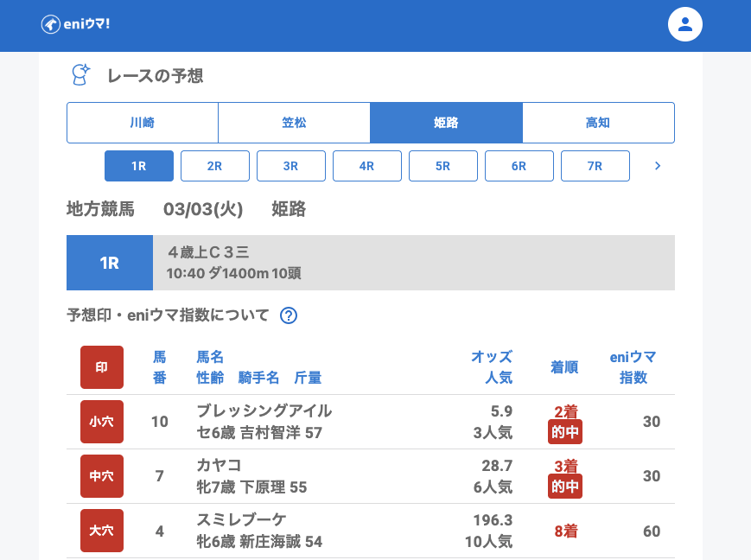The width and height of the screenshot is (751, 560).
Task: Select race 7R button
Action: 595,166
